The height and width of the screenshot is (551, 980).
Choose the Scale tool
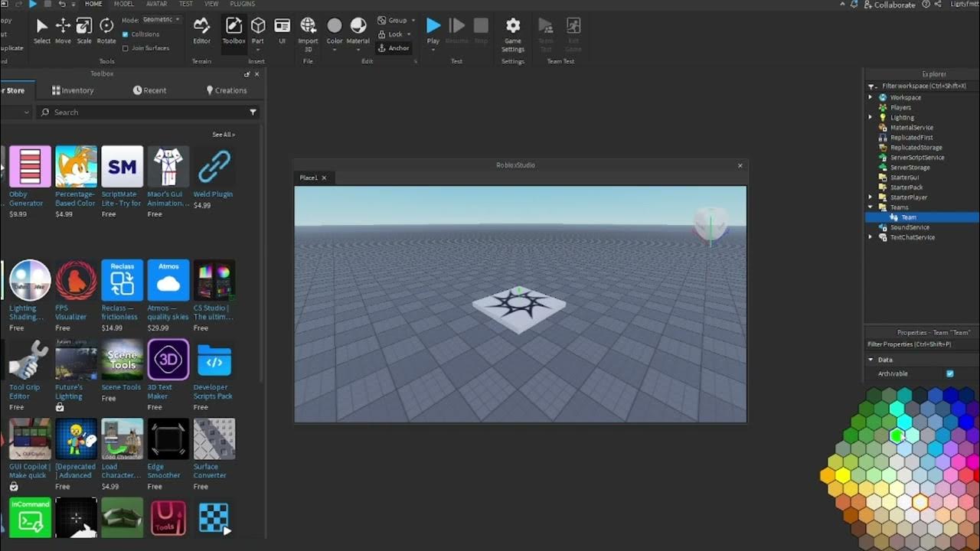(x=84, y=31)
